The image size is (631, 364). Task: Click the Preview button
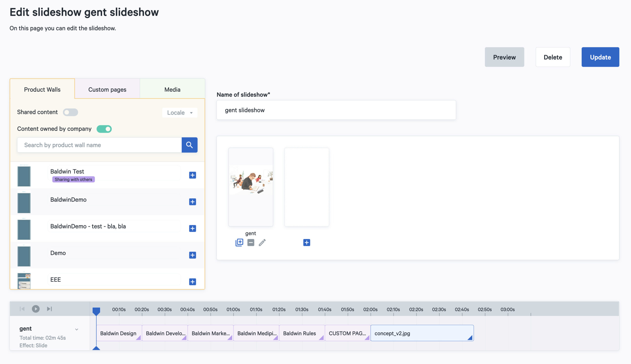[x=504, y=57]
